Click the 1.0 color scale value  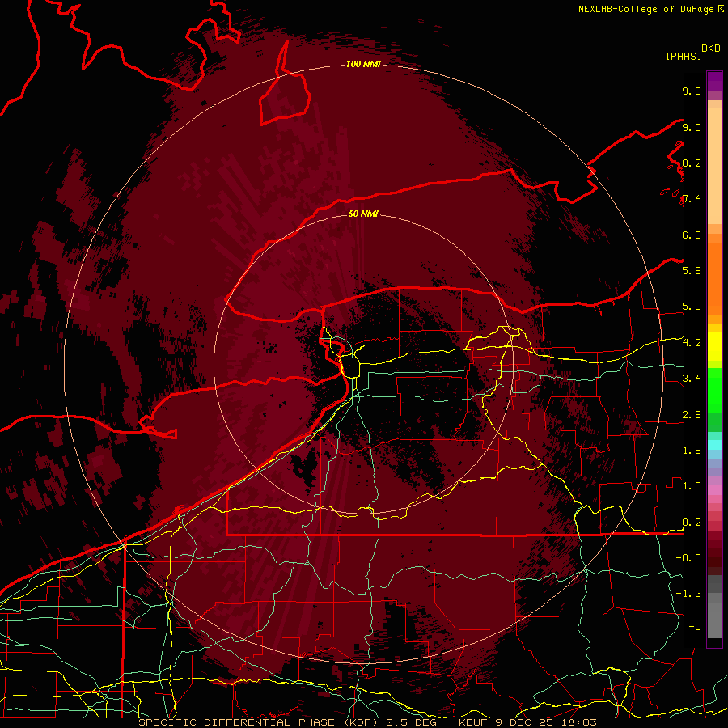tap(692, 485)
